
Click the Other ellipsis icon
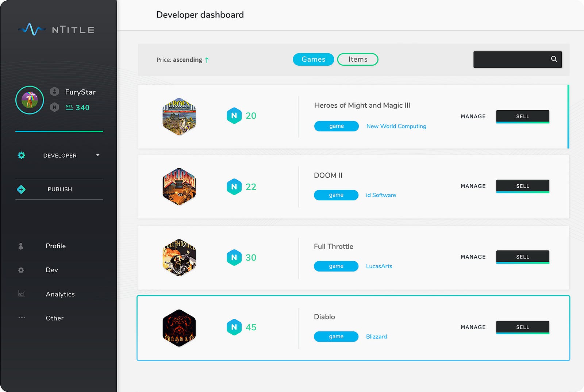pos(22,318)
